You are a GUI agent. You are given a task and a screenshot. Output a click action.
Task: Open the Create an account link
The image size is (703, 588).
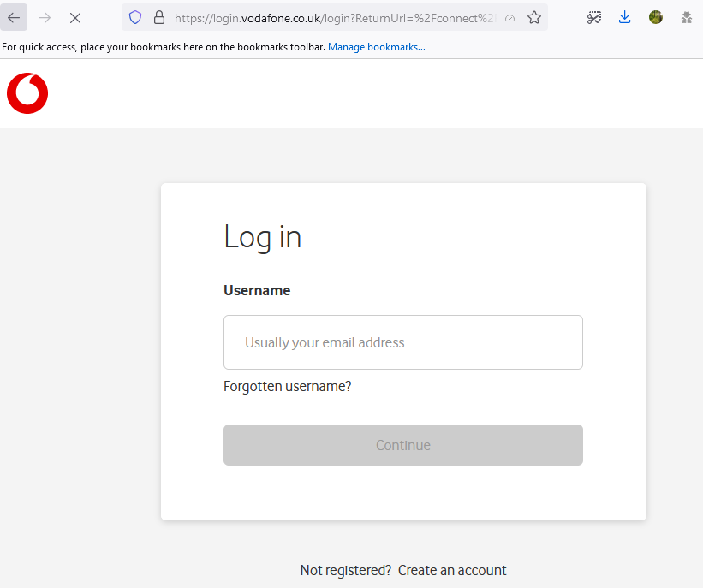tap(452, 570)
